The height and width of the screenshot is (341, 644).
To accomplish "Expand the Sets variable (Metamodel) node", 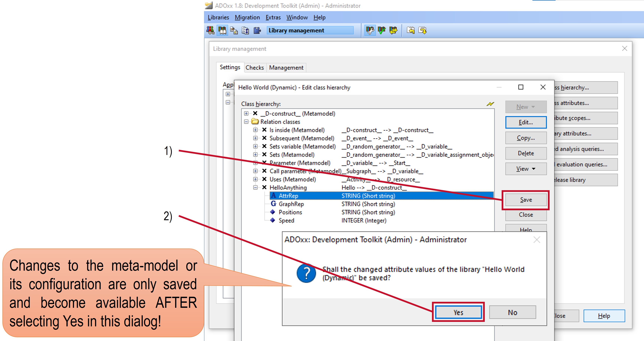I will [255, 146].
